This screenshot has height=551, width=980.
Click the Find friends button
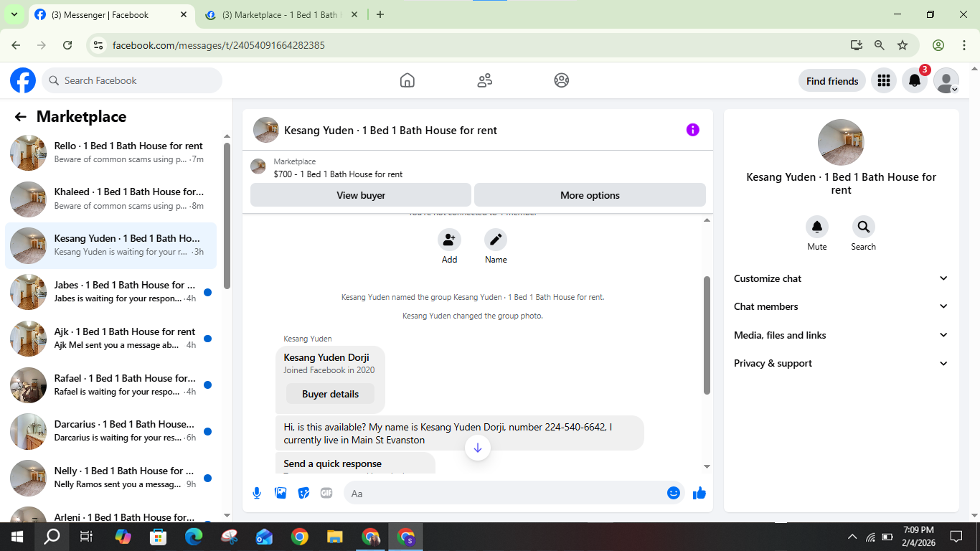pyautogui.click(x=832, y=81)
